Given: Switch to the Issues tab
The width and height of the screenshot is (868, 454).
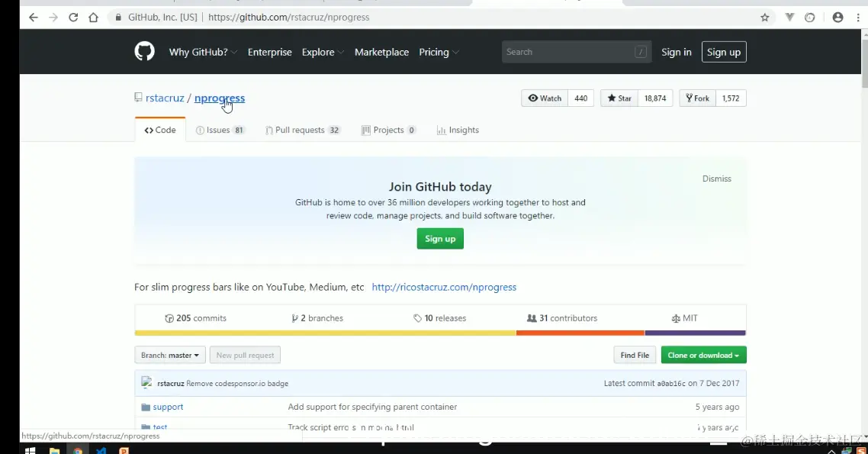Looking at the screenshot, I should click(x=220, y=130).
